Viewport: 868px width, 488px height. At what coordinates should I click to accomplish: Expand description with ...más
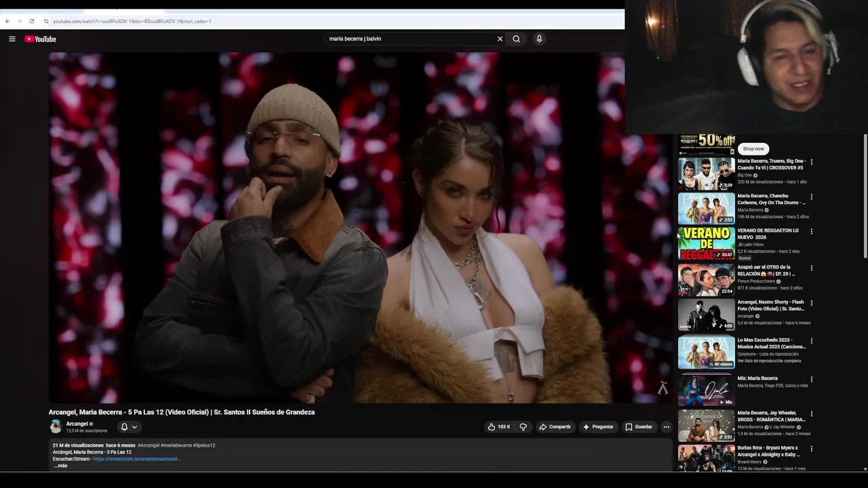pos(60,466)
